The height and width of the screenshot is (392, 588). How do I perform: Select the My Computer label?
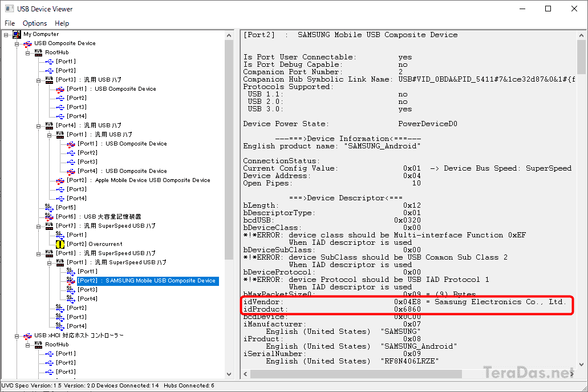pyautogui.click(x=41, y=34)
